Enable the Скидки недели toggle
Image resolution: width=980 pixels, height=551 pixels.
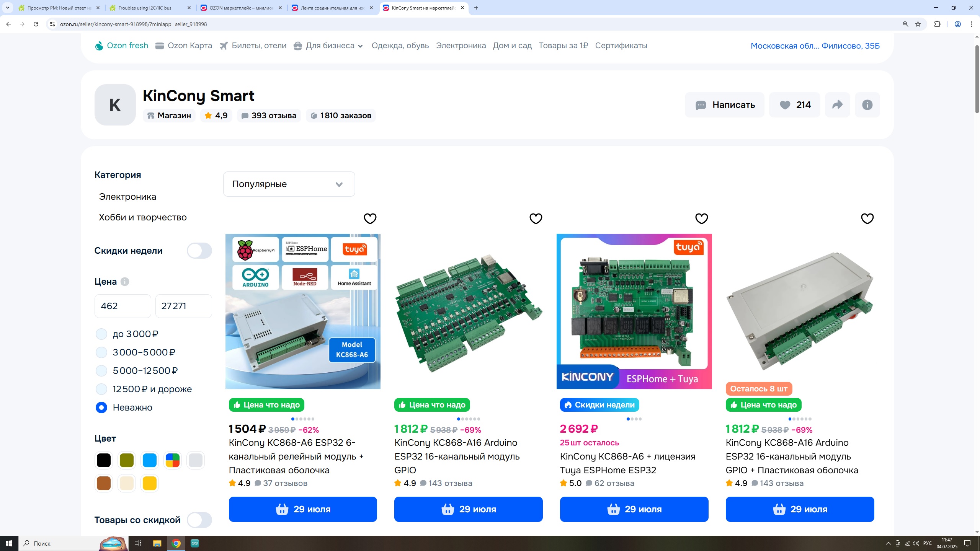[x=199, y=251]
